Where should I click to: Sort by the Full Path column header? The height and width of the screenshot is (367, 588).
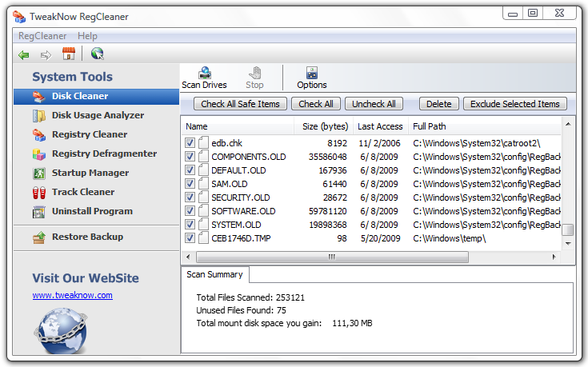(486, 126)
